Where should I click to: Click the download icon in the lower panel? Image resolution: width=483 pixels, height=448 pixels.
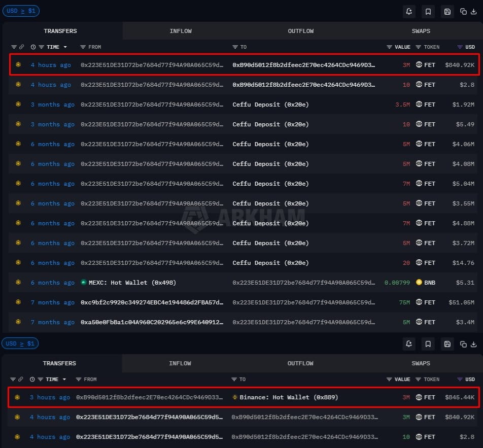pyautogui.click(x=473, y=344)
